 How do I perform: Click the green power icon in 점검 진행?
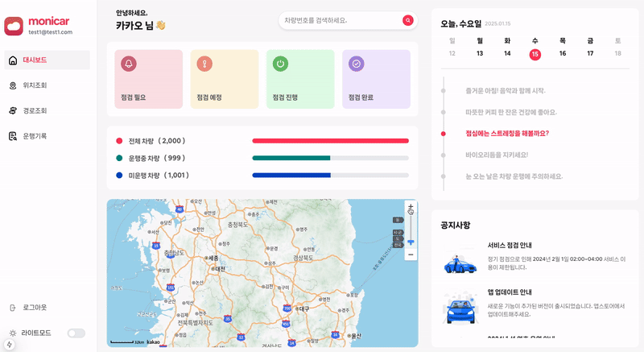280,64
